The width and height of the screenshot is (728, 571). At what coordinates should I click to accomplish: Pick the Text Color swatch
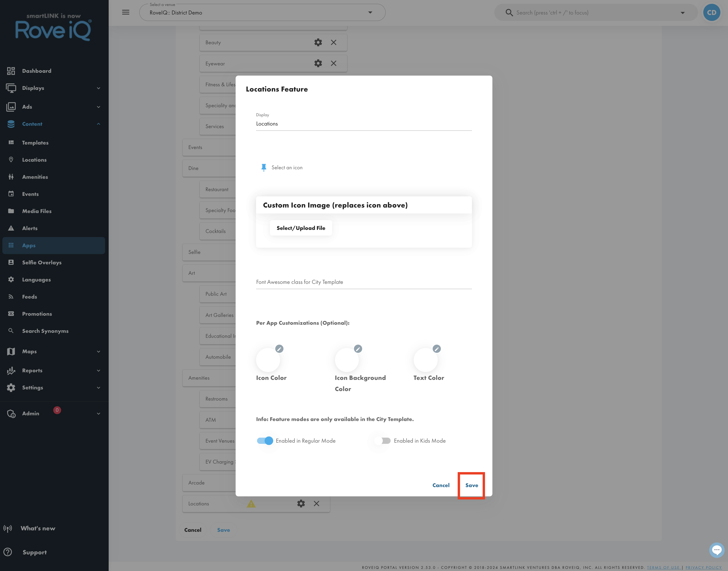tap(425, 360)
